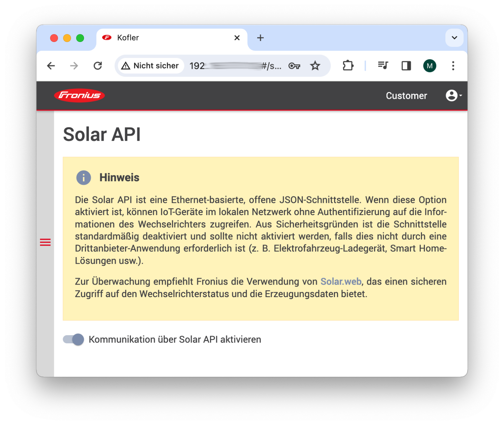
Task: Open the Solar.web link
Action: click(x=341, y=281)
